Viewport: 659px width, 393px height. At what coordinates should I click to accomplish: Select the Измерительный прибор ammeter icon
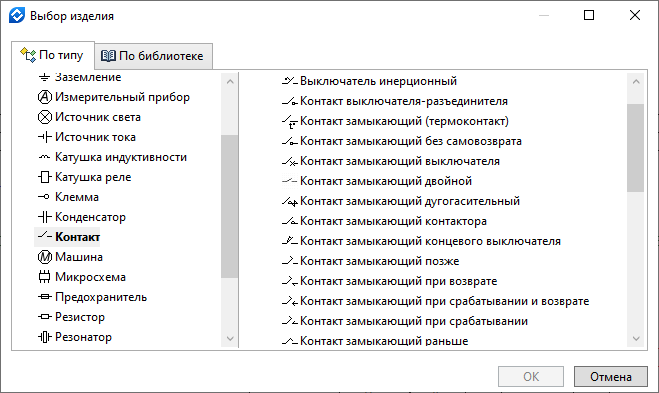45,97
